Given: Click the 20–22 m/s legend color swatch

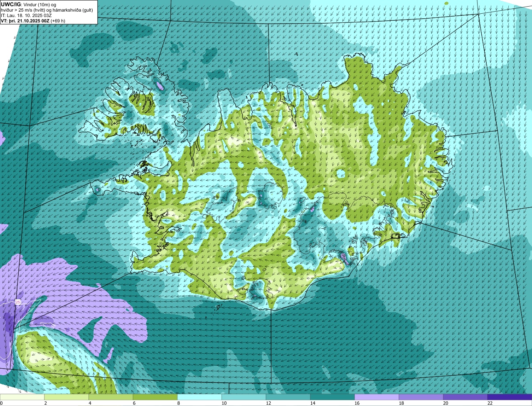Looking at the screenshot, I should [465, 397].
